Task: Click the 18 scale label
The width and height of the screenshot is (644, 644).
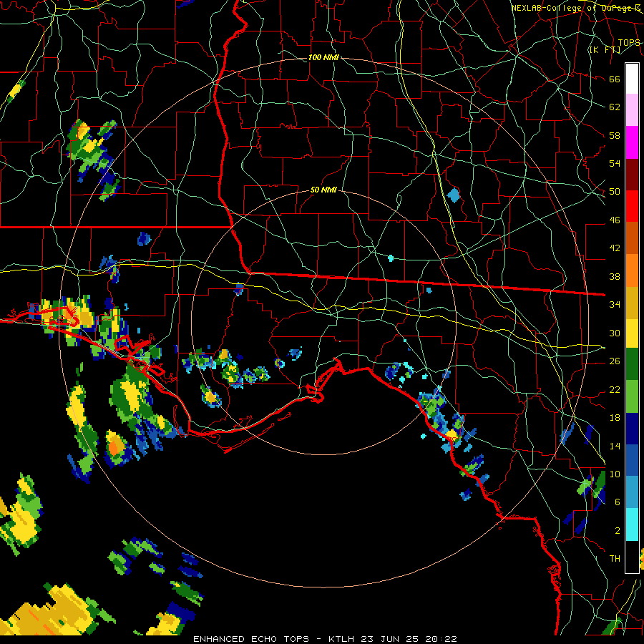Action: point(615,418)
